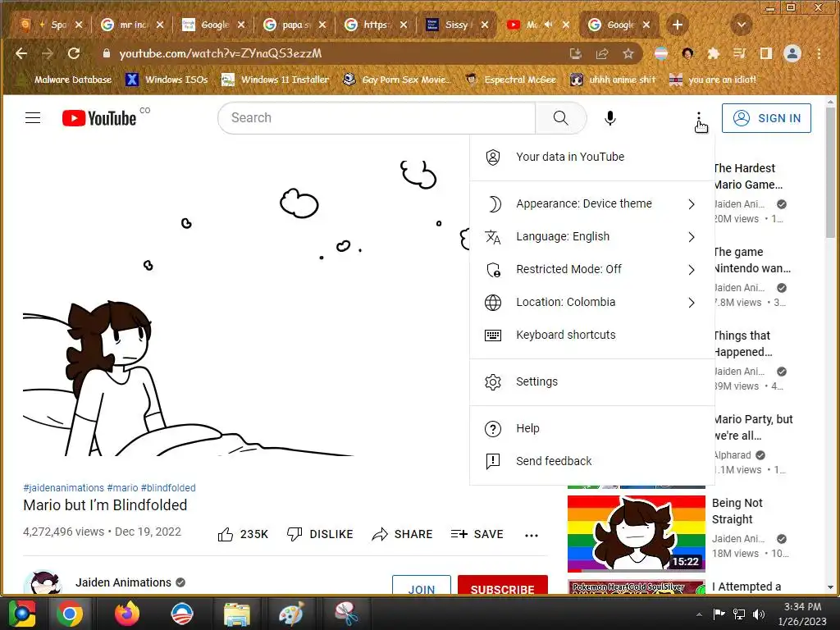Click the JOIN button
This screenshot has width=840, height=630.
[421, 586]
